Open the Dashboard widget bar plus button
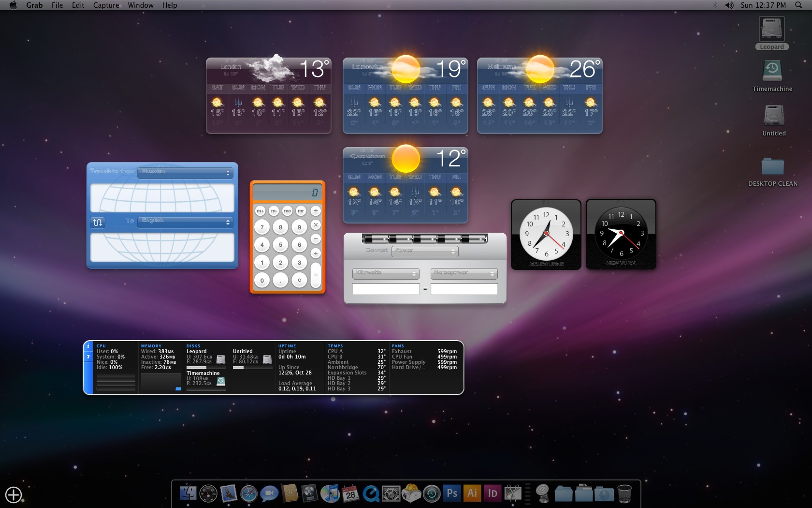812x508 pixels. (x=14, y=495)
